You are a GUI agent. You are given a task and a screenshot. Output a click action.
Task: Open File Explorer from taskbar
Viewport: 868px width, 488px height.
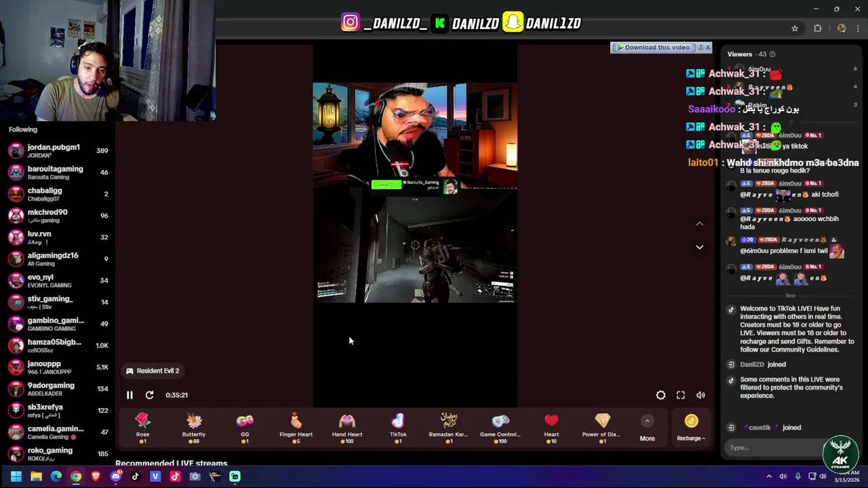coord(36,476)
